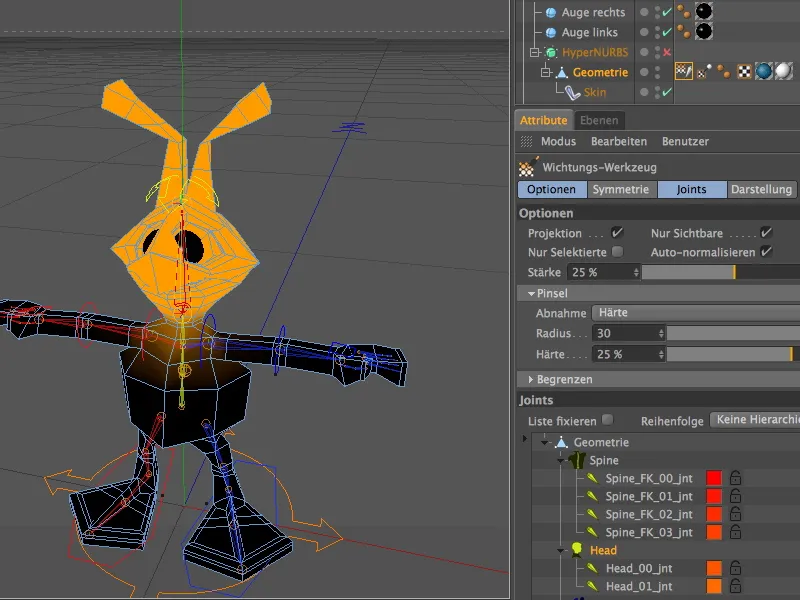The width and height of the screenshot is (800, 600).
Task: Open the Abnahme Härte dropdown
Action: (x=695, y=312)
